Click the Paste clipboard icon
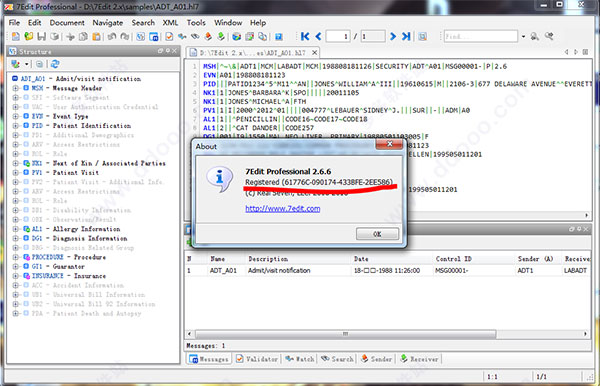Screen dimensions: 600x386 (96, 36)
